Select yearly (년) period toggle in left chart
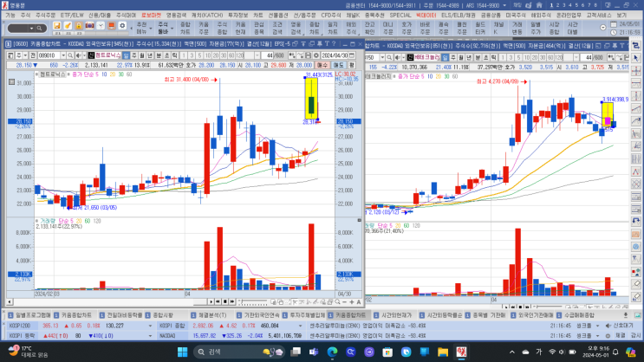 150,55
